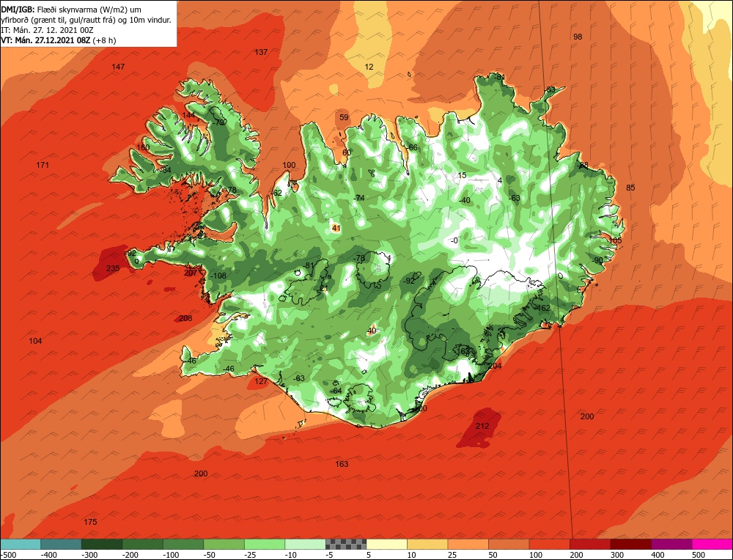Click the value -108 in west Iceland
Screen dimensions: 733x560
tap(218, 276)
